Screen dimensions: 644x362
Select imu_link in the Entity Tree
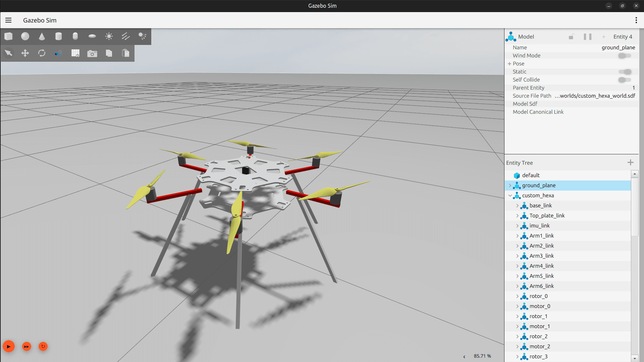point(539,226)
